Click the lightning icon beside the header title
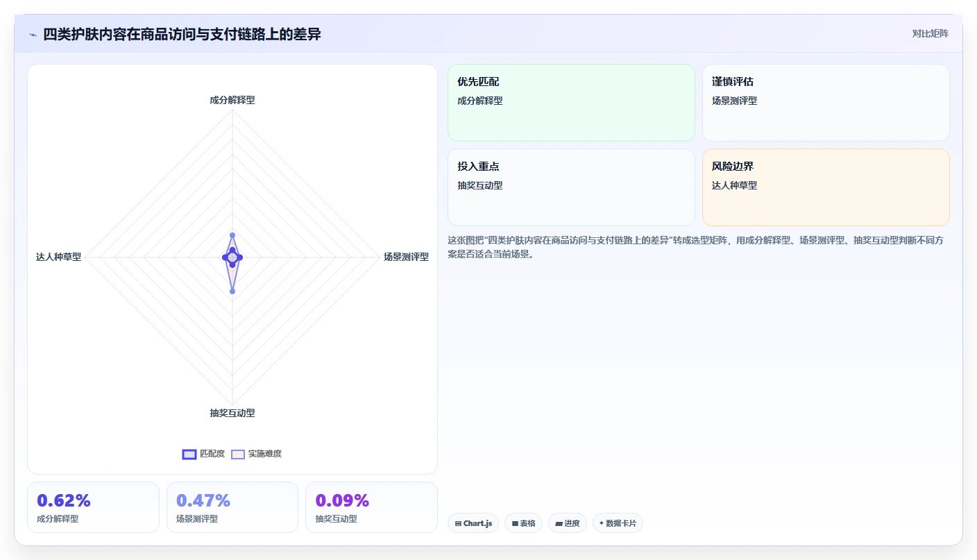 point(33,35)
